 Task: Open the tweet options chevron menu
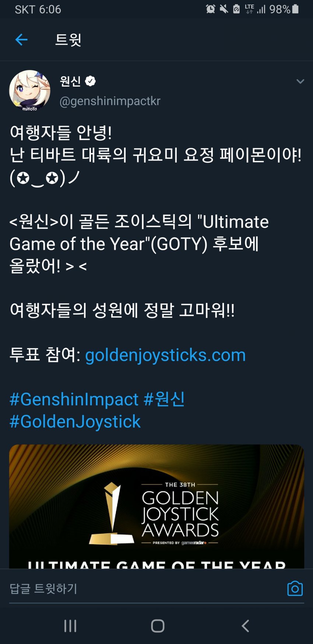coord(300,81)
